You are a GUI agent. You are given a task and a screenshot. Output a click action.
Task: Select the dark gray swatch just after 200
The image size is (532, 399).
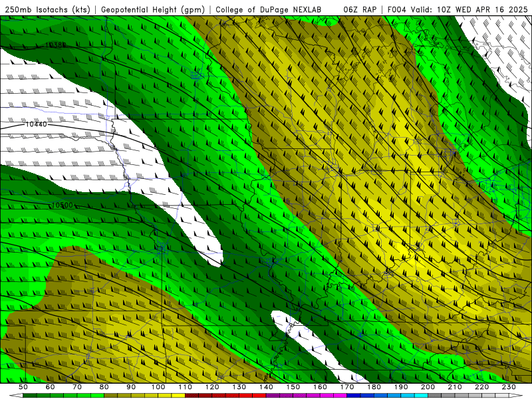[x=435, y=395]
